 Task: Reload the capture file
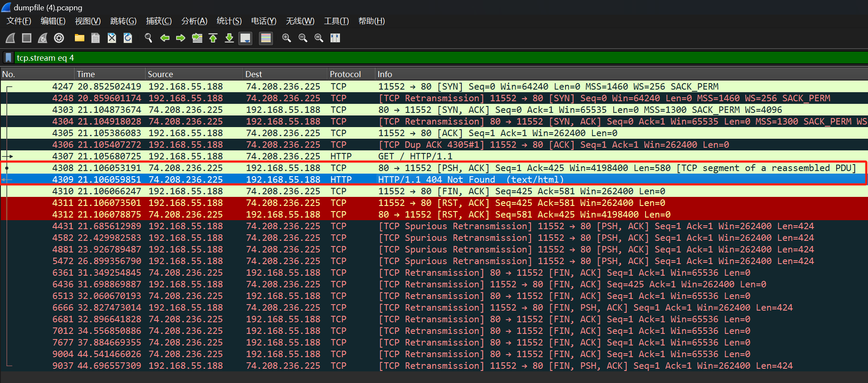[128, 38]
